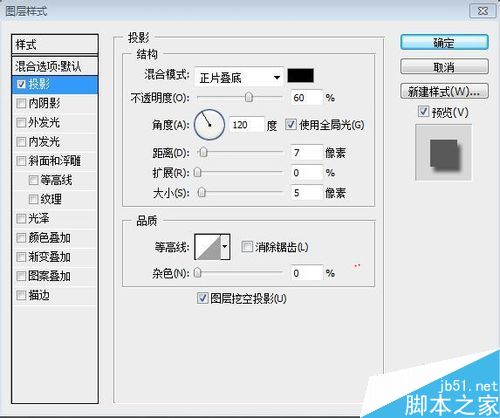The width and height of the screenshot is (500, 418).
Task: Tick the 纹理 texture checkbox
Action: coord(33,199)
